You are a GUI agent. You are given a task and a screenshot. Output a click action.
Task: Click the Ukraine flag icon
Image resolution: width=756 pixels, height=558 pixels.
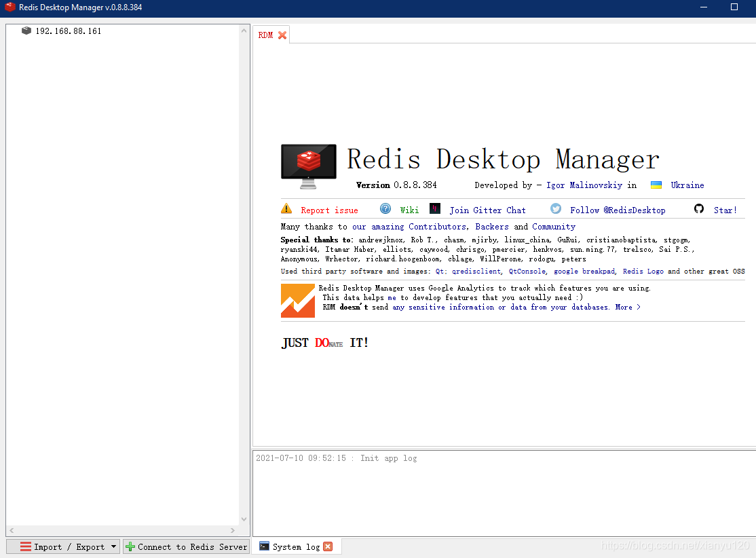coord(656,185)
